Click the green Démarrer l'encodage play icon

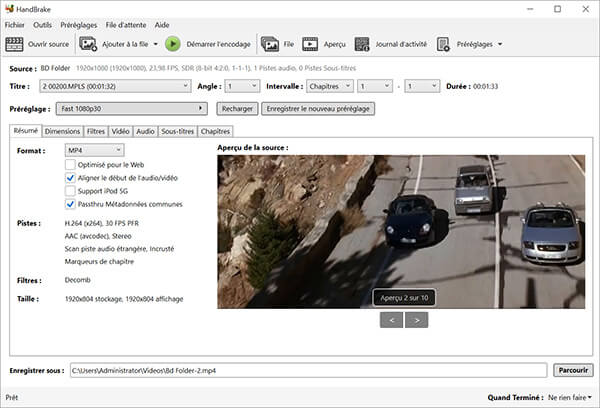[173, 44]
